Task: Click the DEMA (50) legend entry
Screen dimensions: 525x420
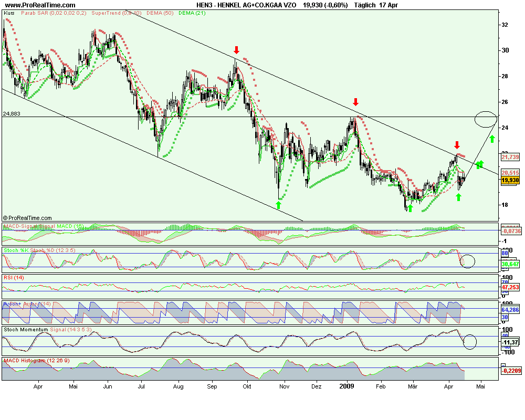Action: click(x=160, y=13)
